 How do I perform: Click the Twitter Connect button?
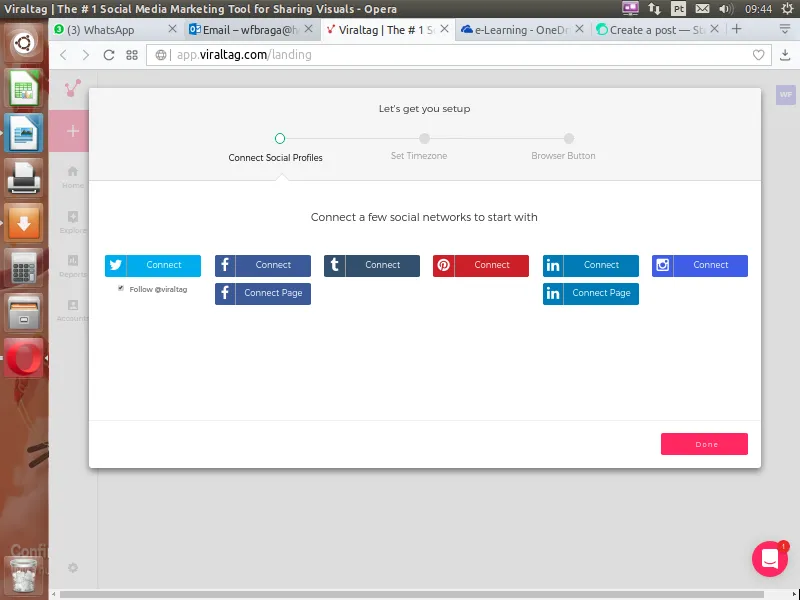153,265
